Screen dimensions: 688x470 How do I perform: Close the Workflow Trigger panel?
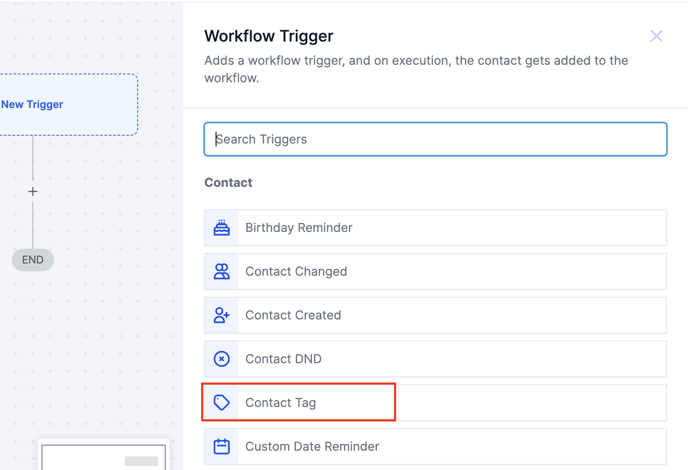click(656, 36)
